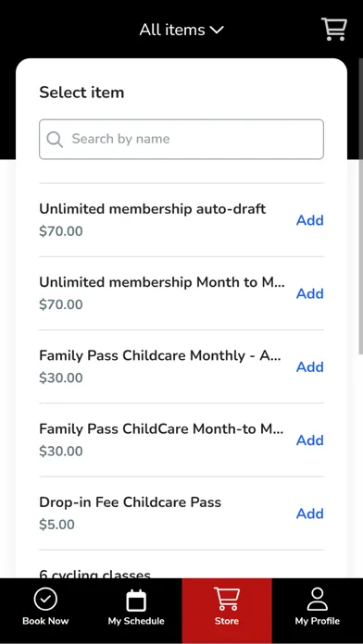Add Unlimited membership Month to Month item

pyautogui.click(x=310, y=293)
